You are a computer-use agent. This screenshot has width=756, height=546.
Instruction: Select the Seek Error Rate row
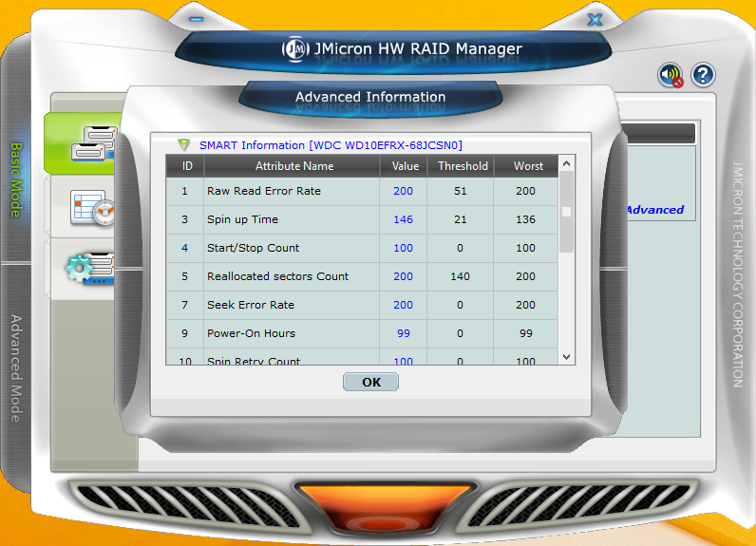tap(362, 305)
